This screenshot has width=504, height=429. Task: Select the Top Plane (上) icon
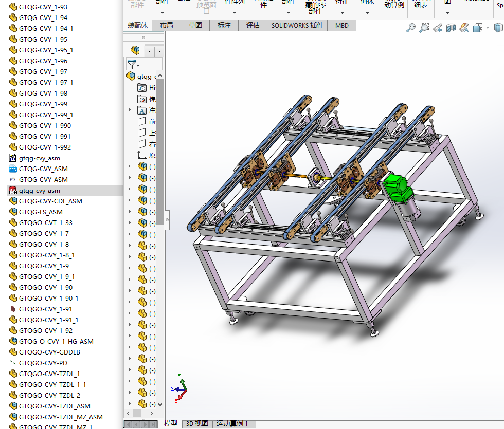pyautogui.click(x=142, y=133)
